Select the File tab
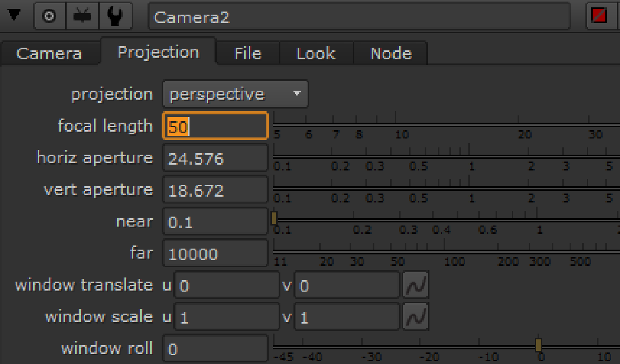The height and width of the screenshot is (364, 620). click(x=248, y=53)
